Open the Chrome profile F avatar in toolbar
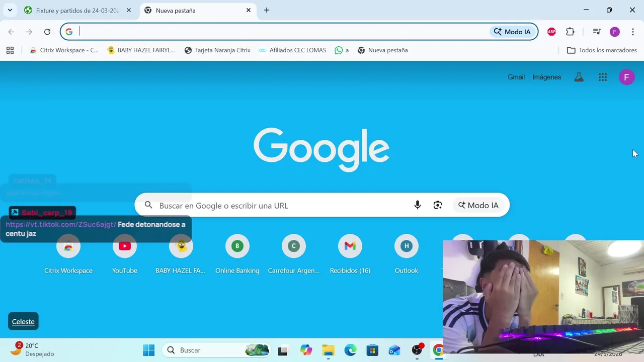The width and height of the screenshot is (644, 362). click(615, 32)
